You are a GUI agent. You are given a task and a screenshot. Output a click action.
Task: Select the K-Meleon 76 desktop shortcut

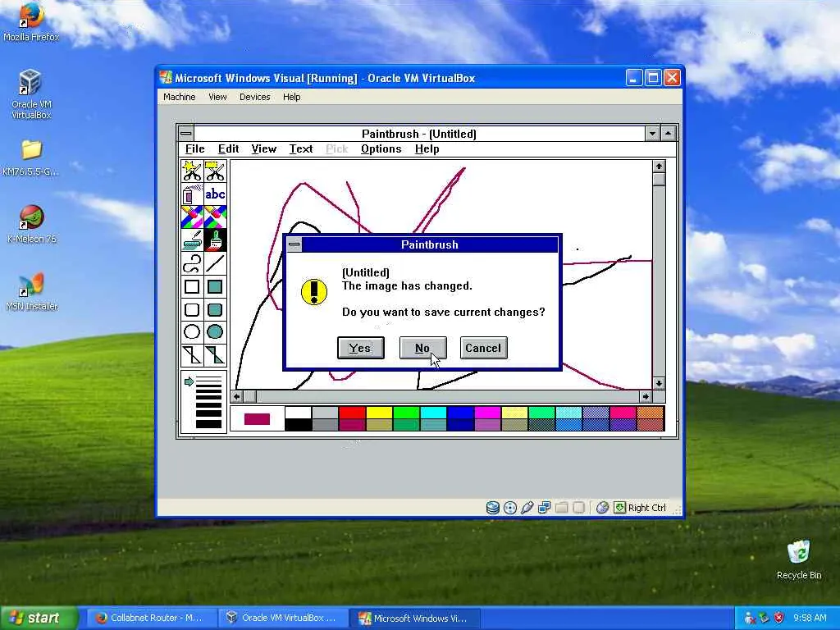click(x=32, y=224)
